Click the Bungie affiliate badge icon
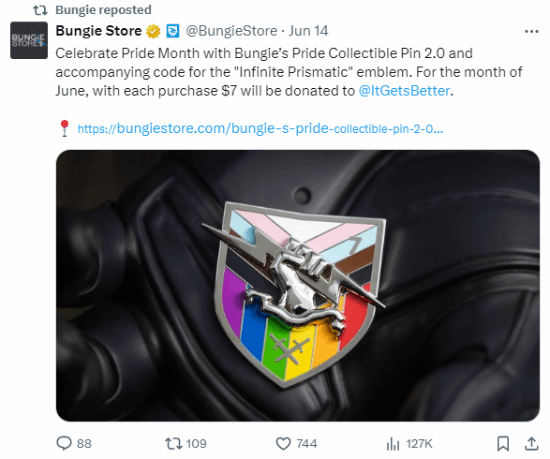The image size is (550, 459). [x=172, y=31]
